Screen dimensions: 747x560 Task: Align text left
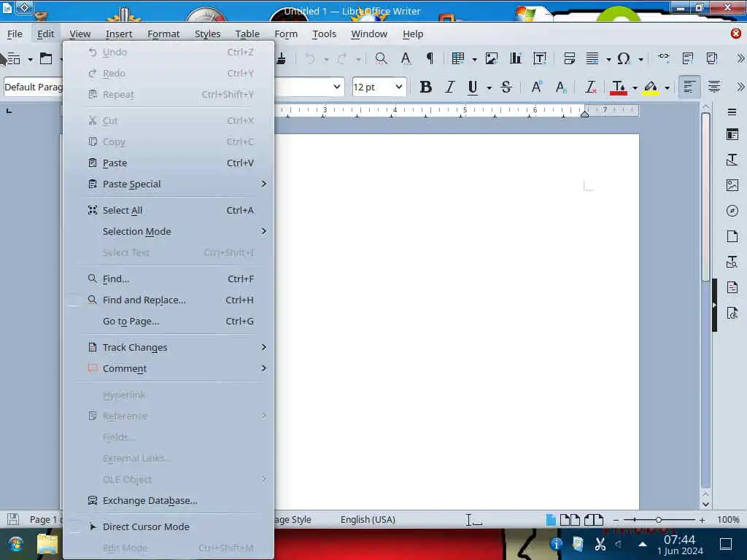pyautogui.click(x=689, y=87)
